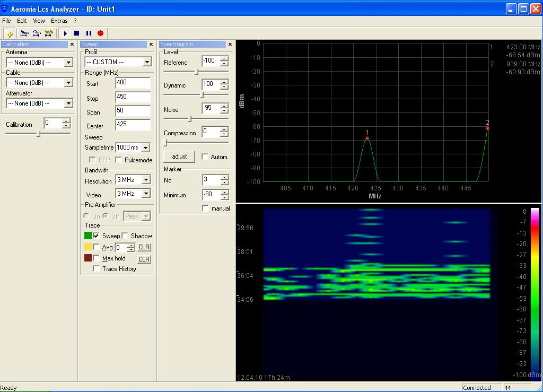Viewport: 543px width, 392px height.
Task: Start recording with red circle
Action: point(100,33)
